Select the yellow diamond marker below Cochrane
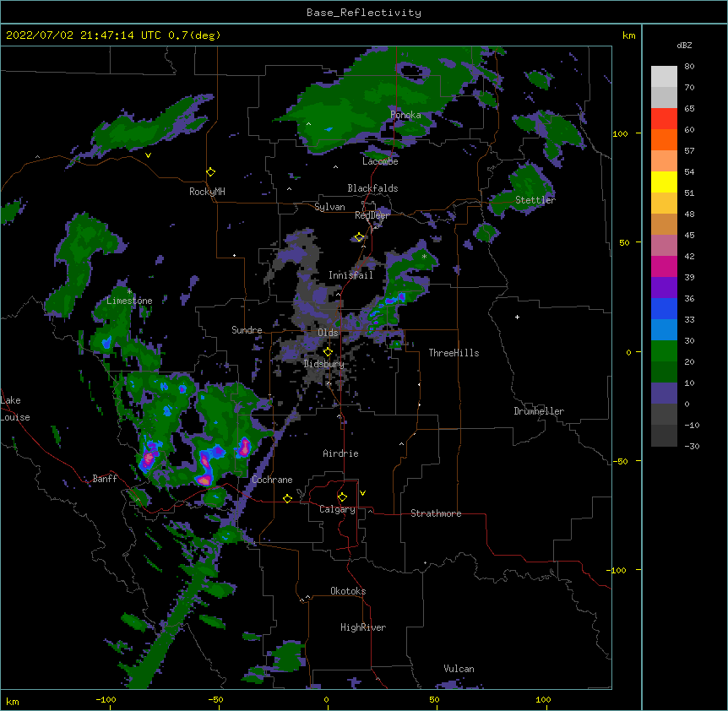This screenshot has width=728, height=711. click(287, 498)
